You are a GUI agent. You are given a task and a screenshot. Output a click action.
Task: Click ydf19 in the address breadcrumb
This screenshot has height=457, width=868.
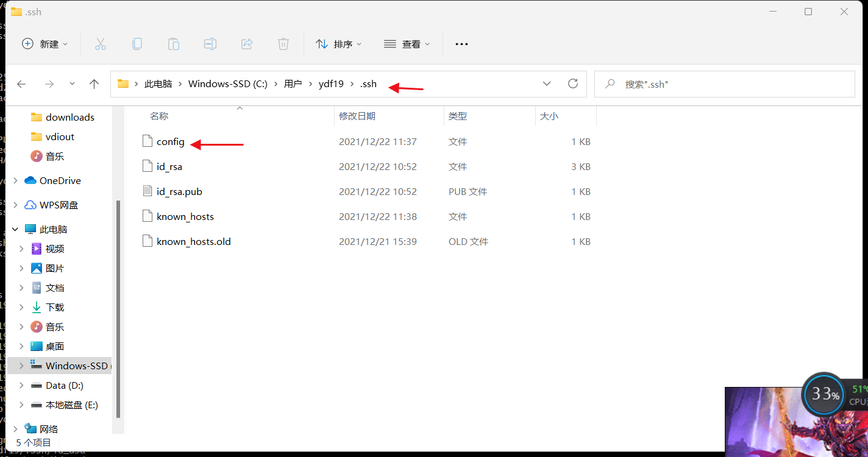(332, 84)
